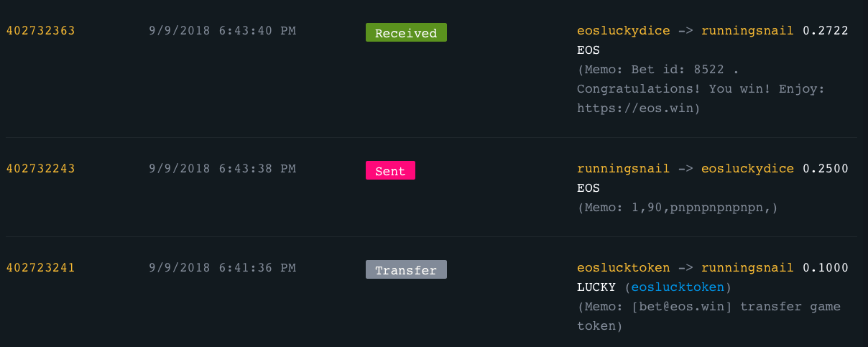Viewport: 868px width, 347px height.
Task: Open runningsnail recipient account in Received row
Action: click(x=747, y=31)
